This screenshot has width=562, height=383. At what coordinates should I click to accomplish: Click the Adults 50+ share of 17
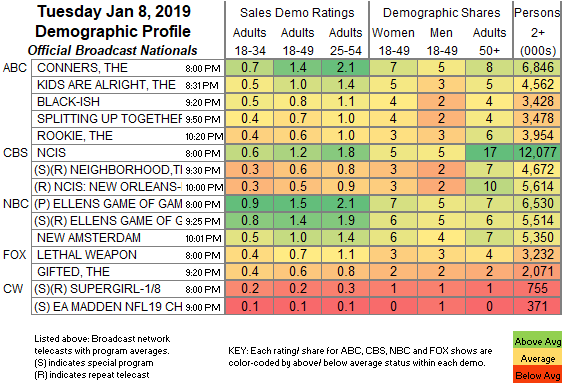490,153
